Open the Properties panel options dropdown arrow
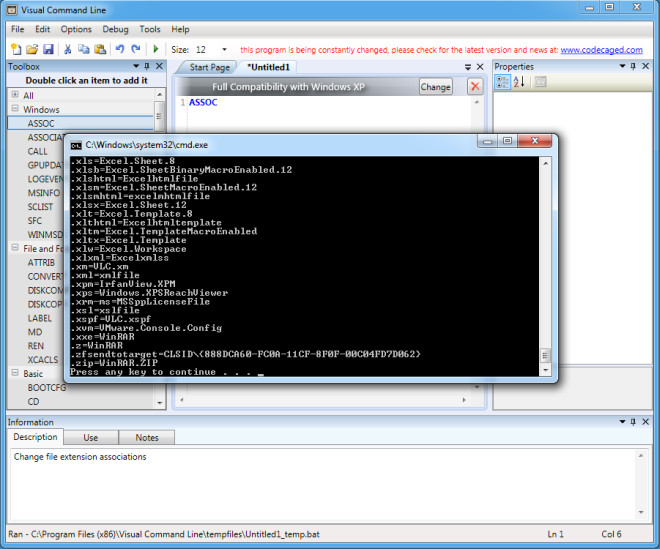Viewport: 660px width, 549px height. pyautogui.click(x=623, y=66)
